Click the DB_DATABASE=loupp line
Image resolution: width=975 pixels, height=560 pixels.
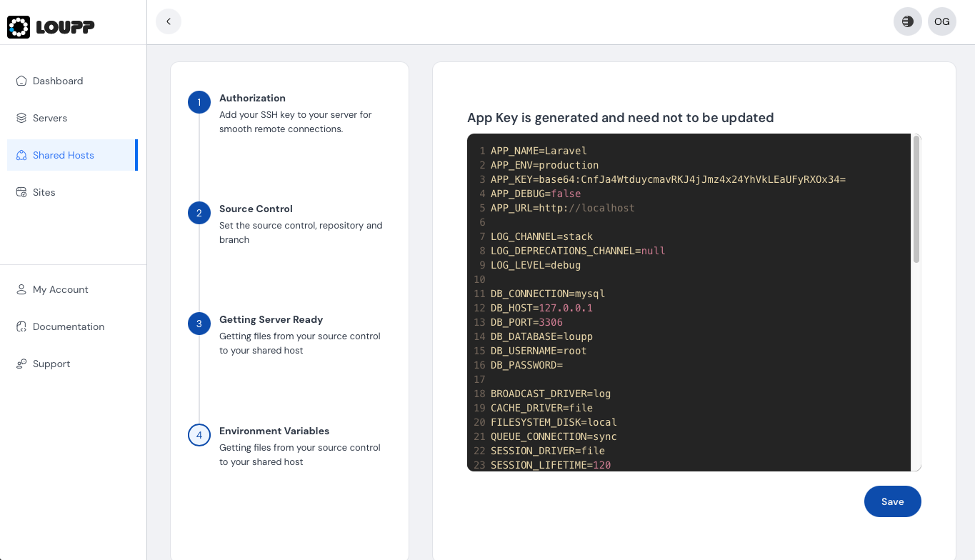pos(541,336)
